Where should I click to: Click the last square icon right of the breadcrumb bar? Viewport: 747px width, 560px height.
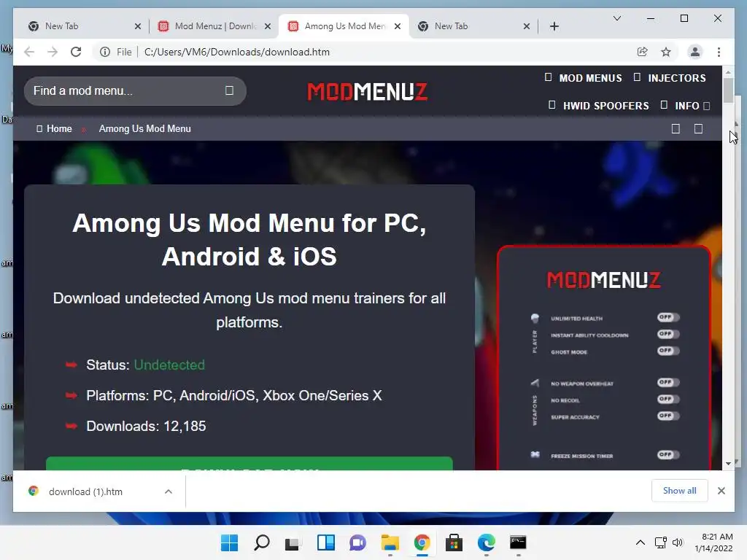click(698, 128)
